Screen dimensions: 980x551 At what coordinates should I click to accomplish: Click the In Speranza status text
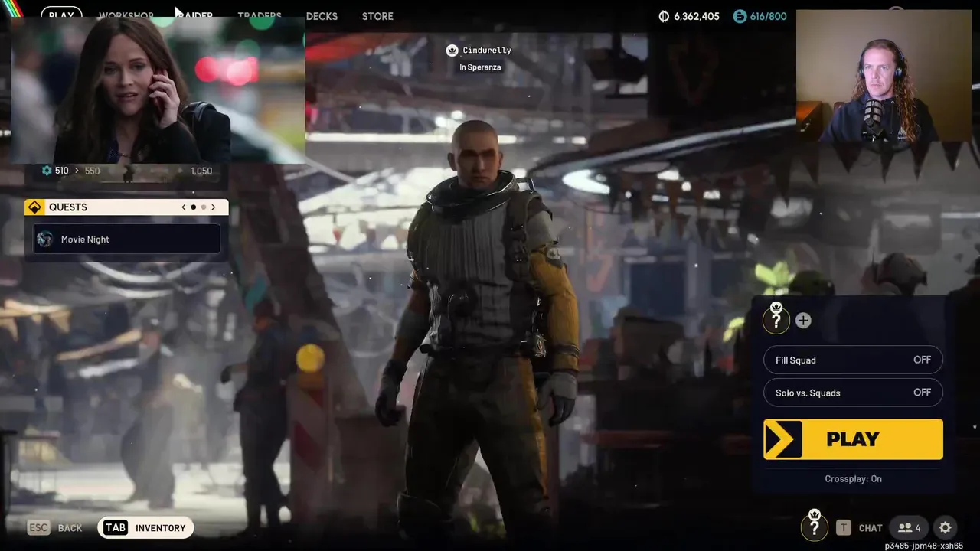pos(480,67)
